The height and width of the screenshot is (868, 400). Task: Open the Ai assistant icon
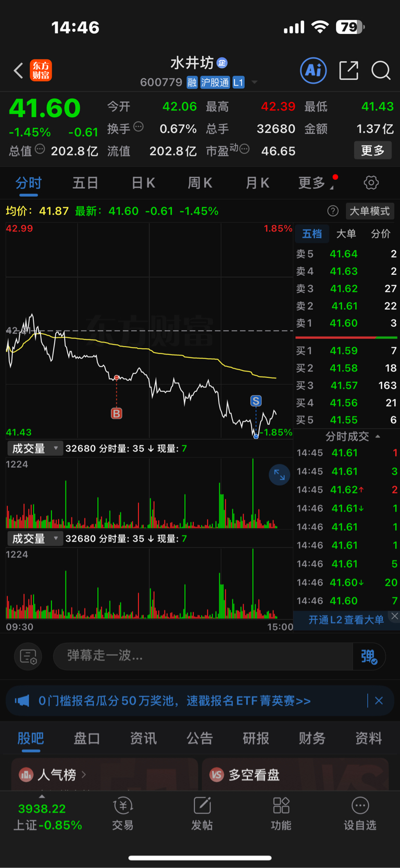tap(314, 70)
